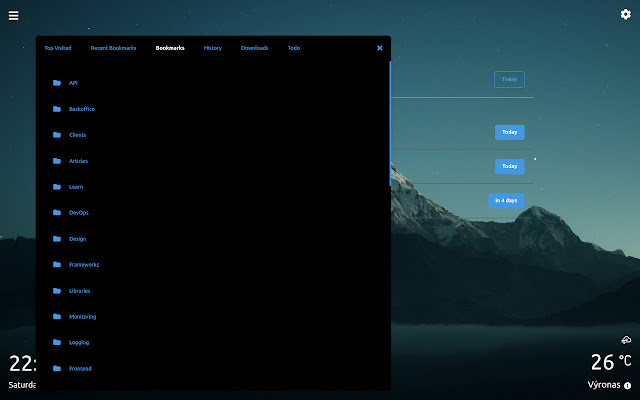Click the outlined Today button
This screenshot has width=640, height=400.
(x=509, y=79)
